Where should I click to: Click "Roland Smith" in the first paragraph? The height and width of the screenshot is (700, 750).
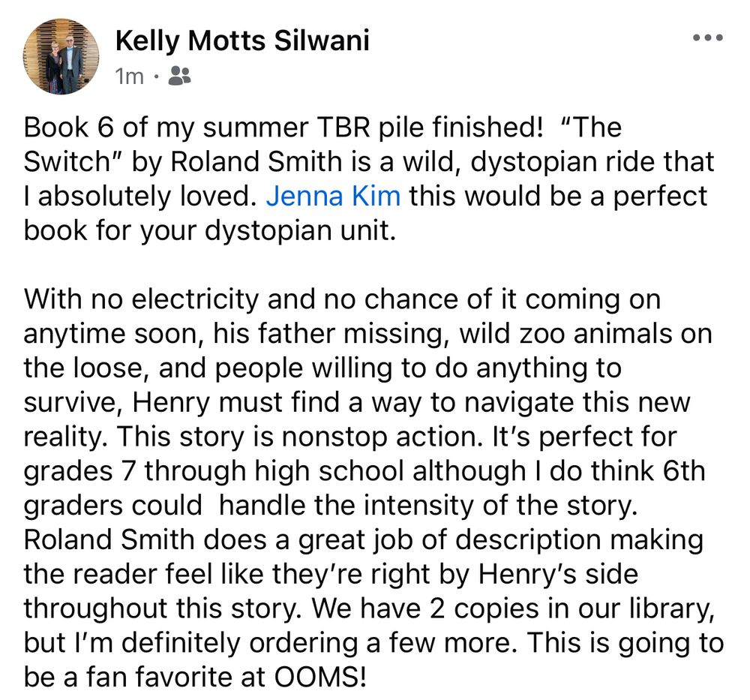pyautogui.click(x=256, y=162)
